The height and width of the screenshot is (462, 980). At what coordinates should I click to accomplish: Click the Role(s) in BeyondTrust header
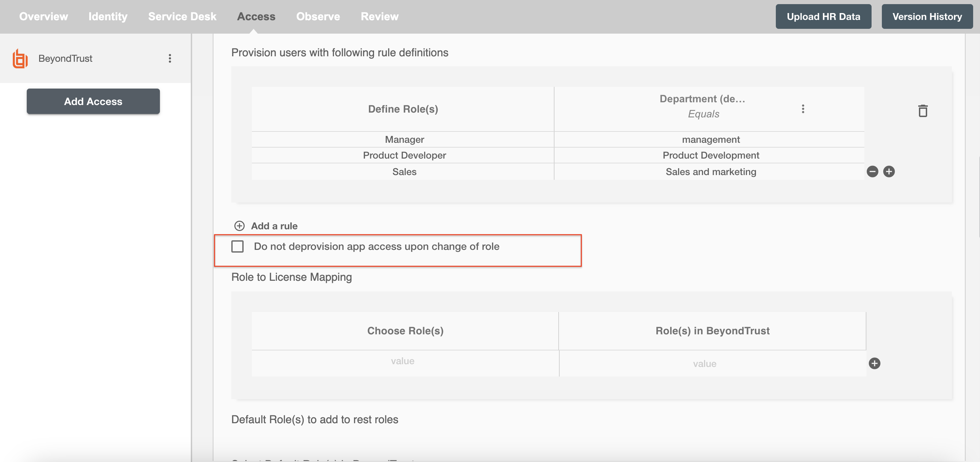point(712,331)
